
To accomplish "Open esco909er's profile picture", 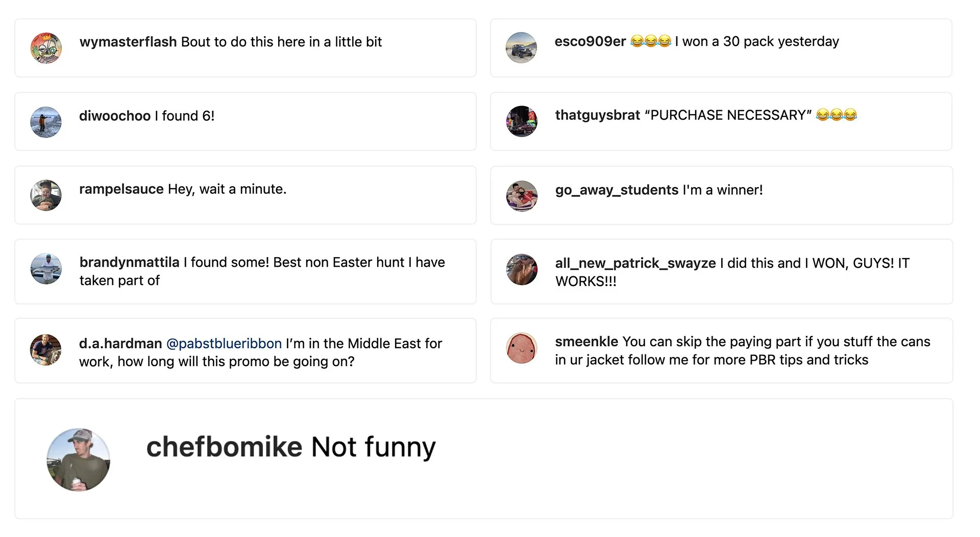I will pyautogui.click(x=521, y=48).
